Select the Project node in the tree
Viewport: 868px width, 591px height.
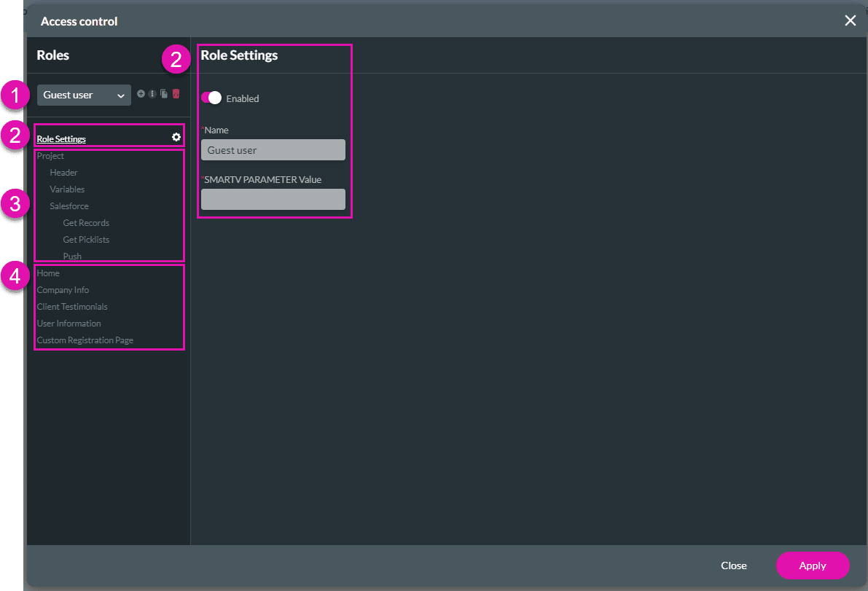pos(51,155)
